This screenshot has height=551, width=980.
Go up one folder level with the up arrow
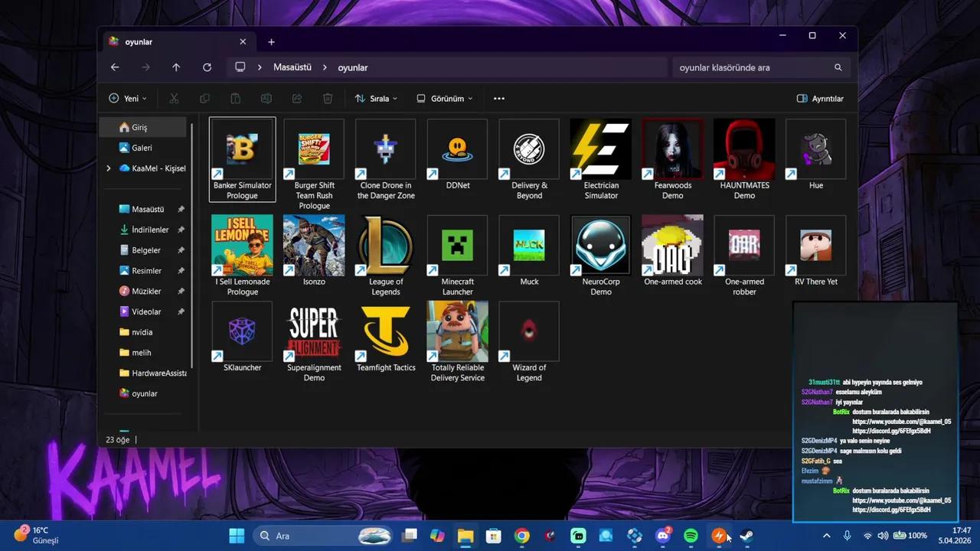point(176,67)
